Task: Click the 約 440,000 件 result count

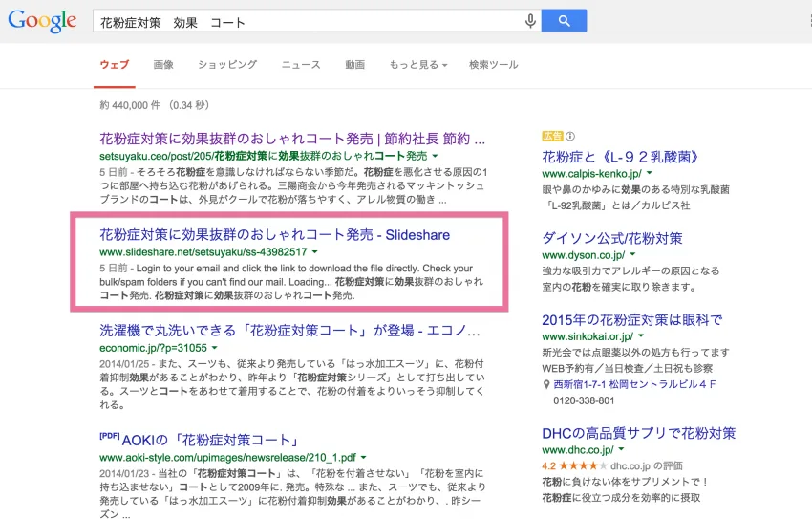Action: pyautogui.click(x=130, y=105)
